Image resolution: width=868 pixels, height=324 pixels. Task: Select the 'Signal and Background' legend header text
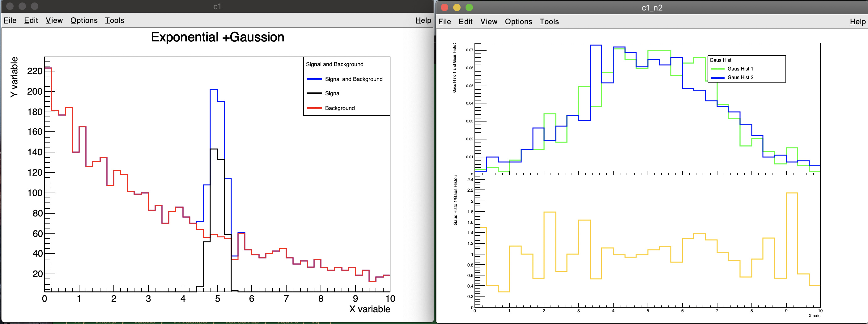pos(334,64)
